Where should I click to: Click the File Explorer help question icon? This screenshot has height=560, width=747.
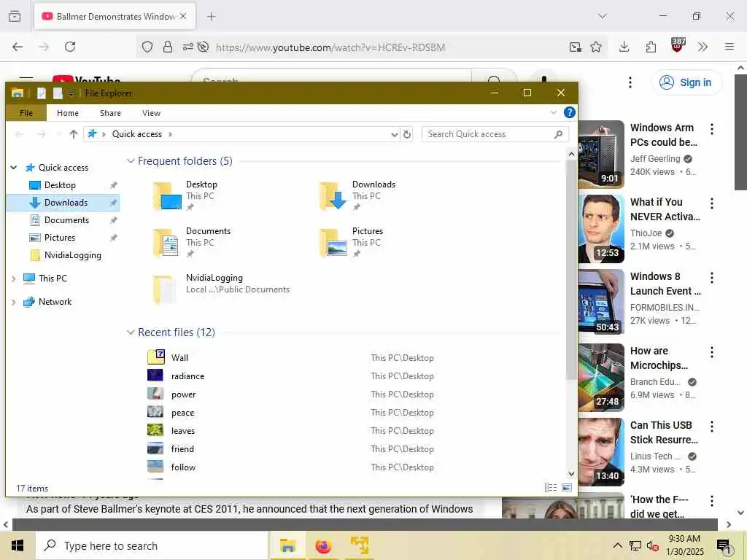[569, 112]
